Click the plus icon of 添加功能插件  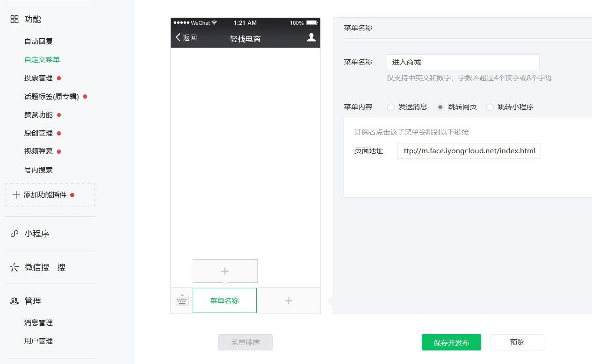point(16,195)
